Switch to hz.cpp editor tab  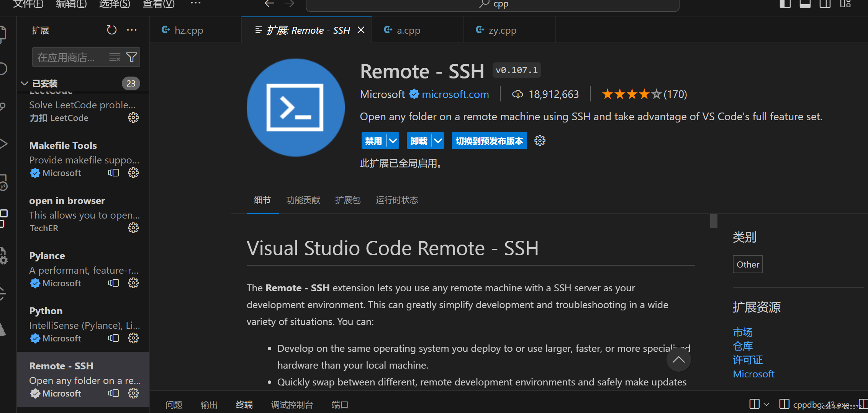pos(196,30)
